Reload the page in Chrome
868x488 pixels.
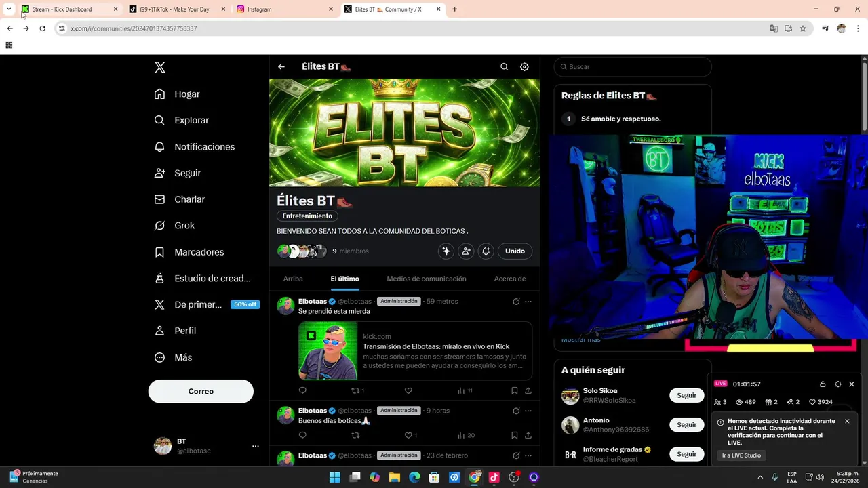(x=42, y=28)
